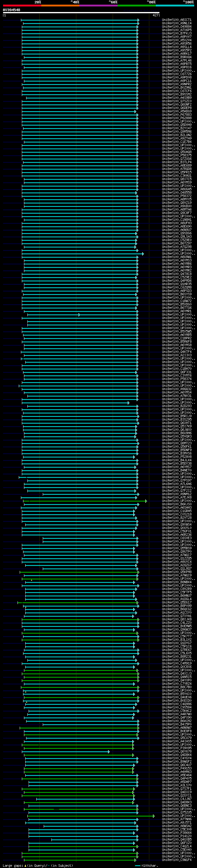This screenshot has height=868, width=197.
Task: Open UniRef100_P67883 entry
Action: click(177, 115)
